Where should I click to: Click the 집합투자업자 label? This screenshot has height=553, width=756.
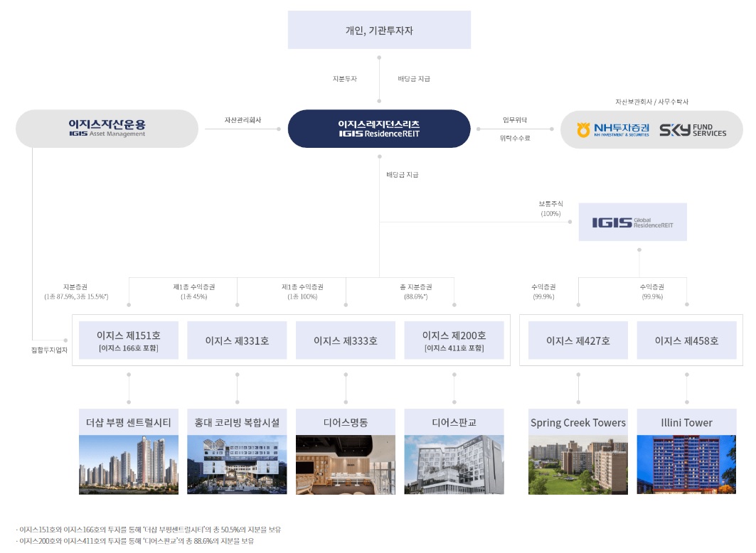coord(49,350)
